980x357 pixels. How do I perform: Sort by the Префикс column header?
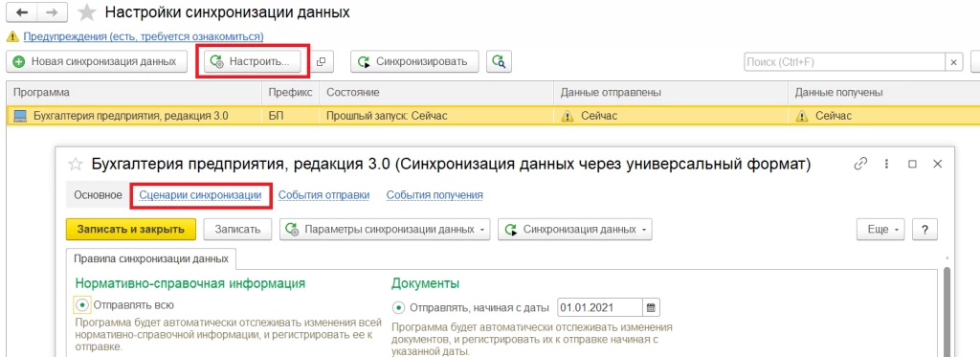(290, 93)
